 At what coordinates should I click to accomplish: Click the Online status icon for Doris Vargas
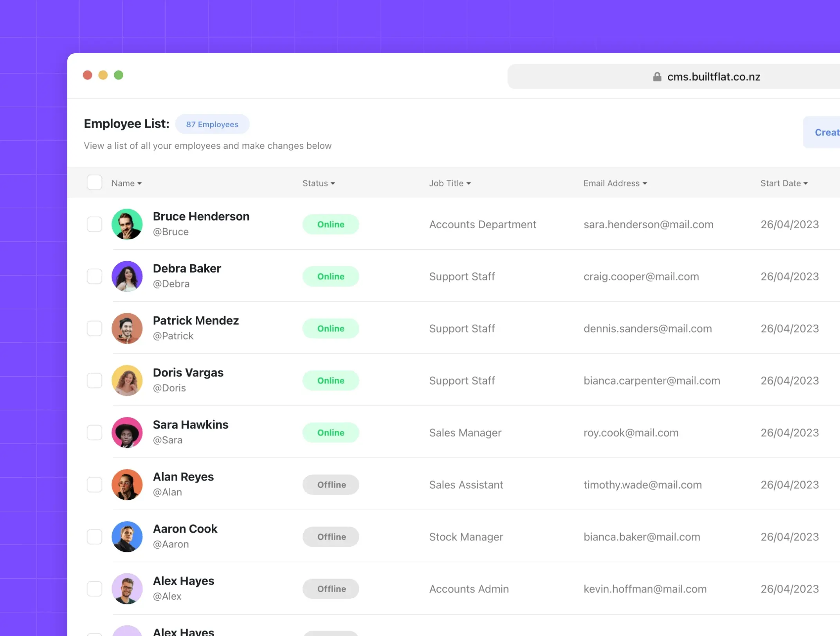coord(330,380)
